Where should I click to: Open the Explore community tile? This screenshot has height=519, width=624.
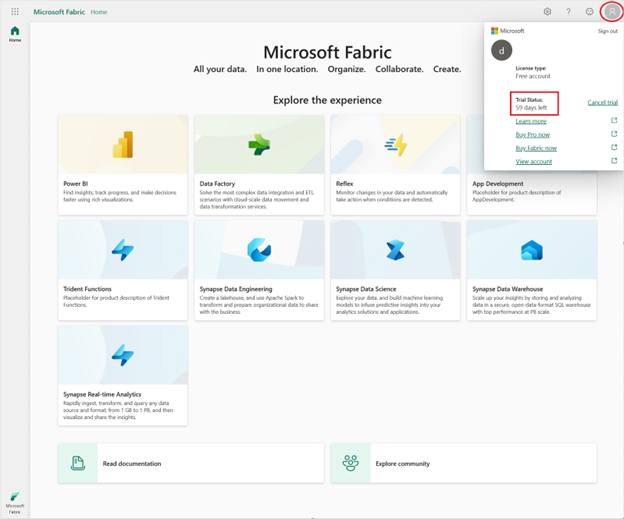coord(464,463)
